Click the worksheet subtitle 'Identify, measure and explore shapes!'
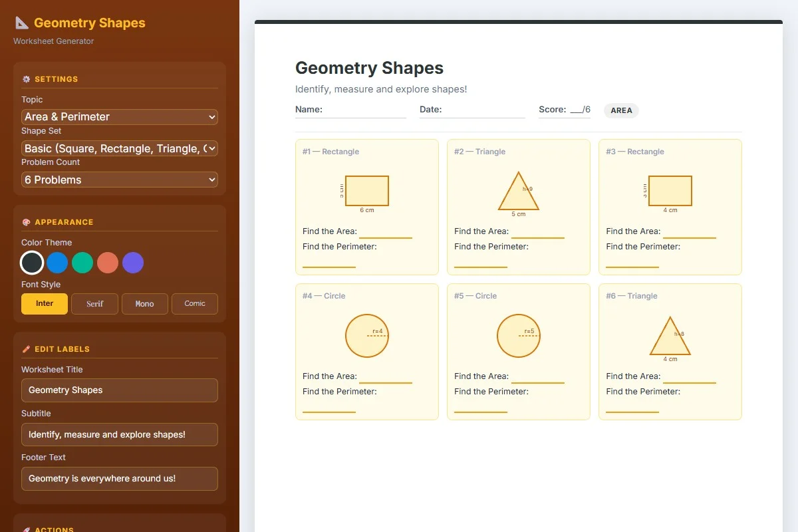This screenshot has width=798, height=532. click(x=381, y=89)
